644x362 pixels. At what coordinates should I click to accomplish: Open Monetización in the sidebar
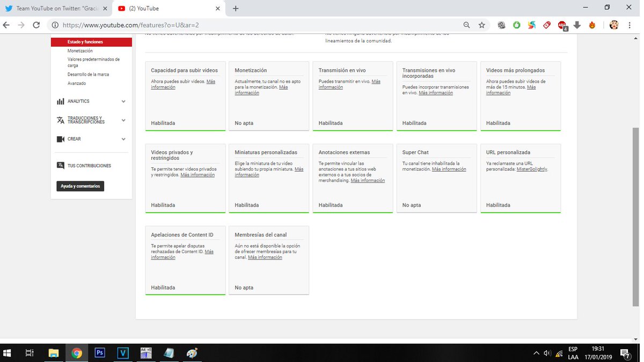(80, 51)
